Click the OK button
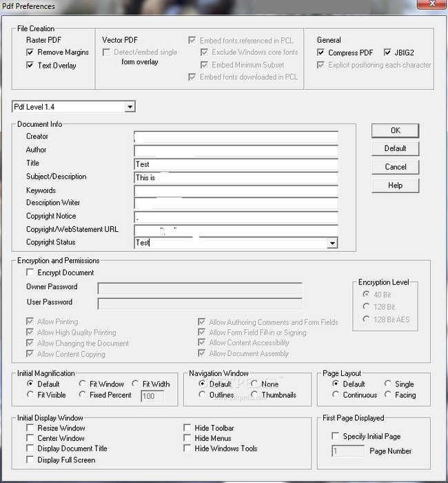 click(395, 130)
